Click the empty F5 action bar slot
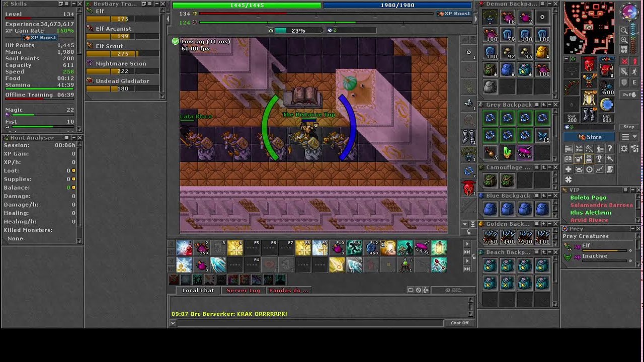 pyautogui.click(x=252, y=247)
